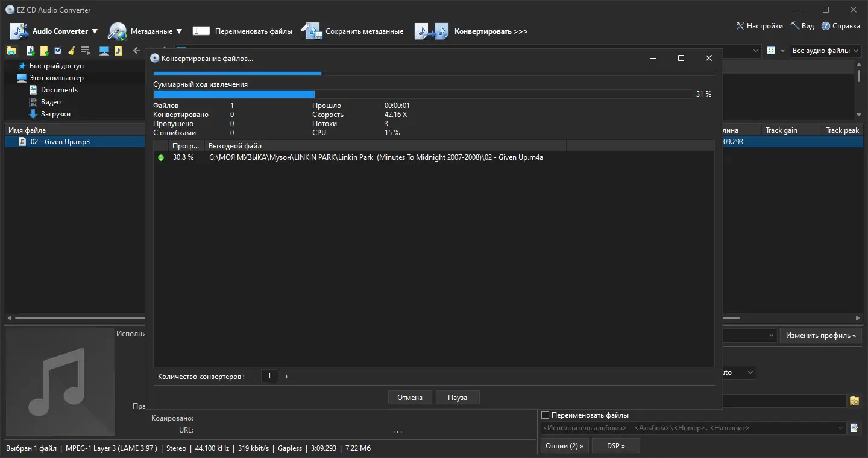The width and height of the screenshot is (868, 458).
Task: Sort by the Track peak column
Action: point(843,130)
